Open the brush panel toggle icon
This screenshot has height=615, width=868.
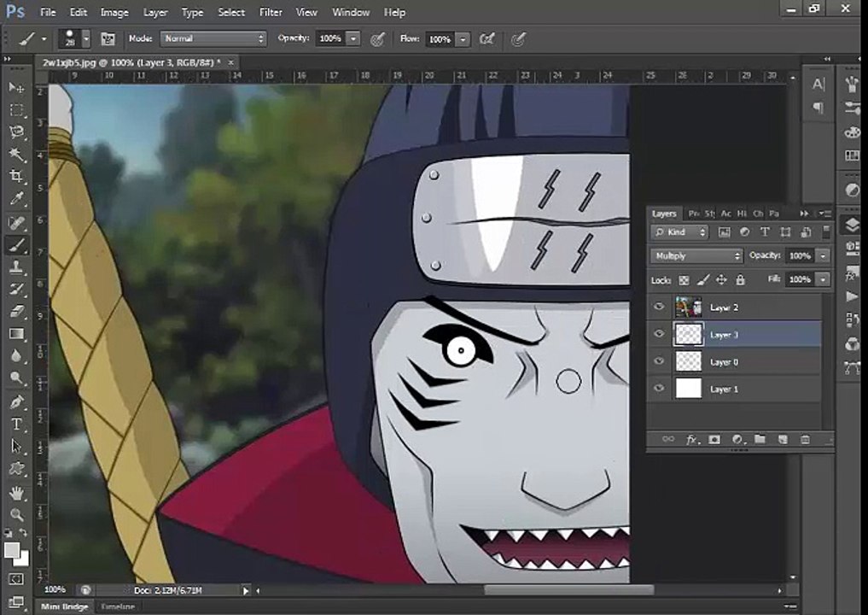[108, 38]
